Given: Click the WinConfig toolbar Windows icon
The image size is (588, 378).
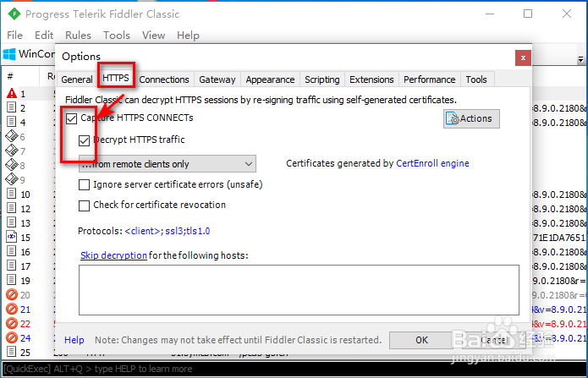Looking at the screenshot, I should point(9,54).
